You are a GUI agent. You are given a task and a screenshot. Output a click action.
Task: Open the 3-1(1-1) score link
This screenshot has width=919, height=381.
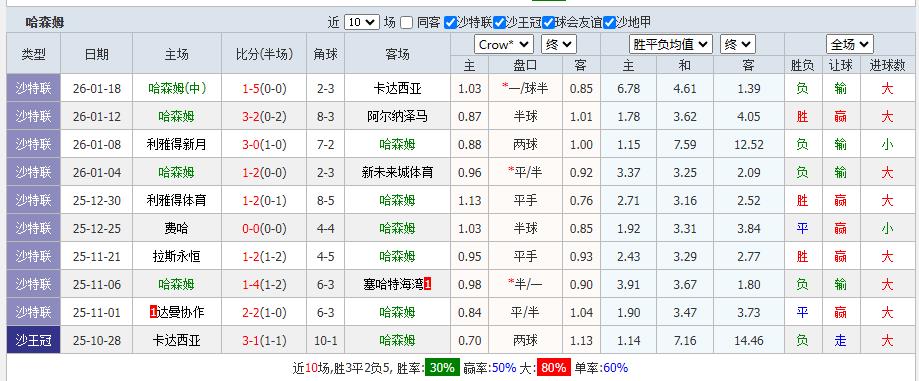click(x=264, y=341)
